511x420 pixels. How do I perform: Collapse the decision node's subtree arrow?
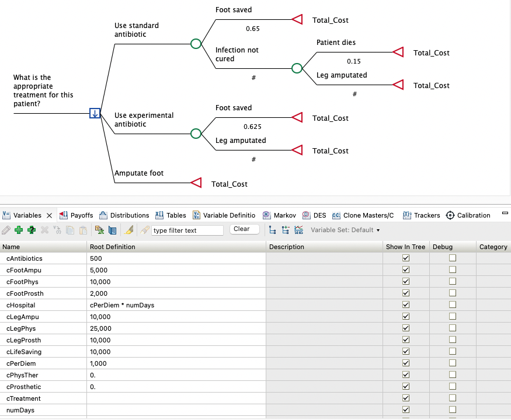pyautogui.click(x=95, y=113)
